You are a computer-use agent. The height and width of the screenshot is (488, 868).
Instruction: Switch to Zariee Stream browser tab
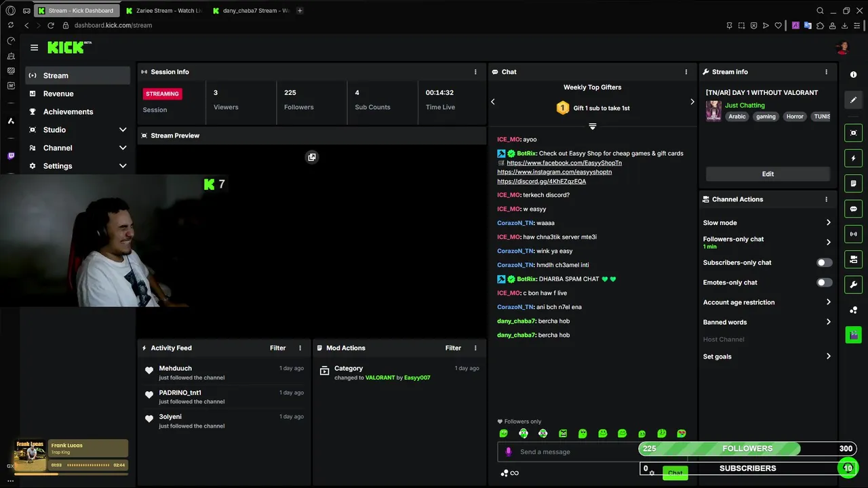(x=164, y=11)
